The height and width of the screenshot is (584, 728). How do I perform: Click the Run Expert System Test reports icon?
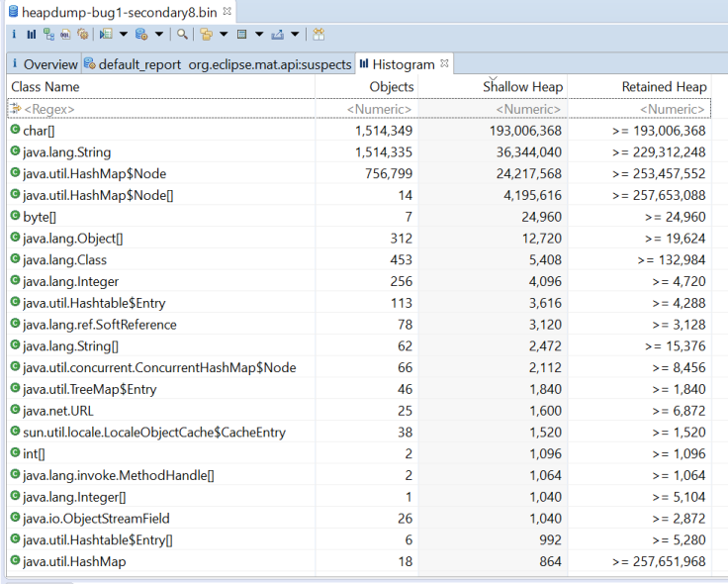[x=106, y=34]
